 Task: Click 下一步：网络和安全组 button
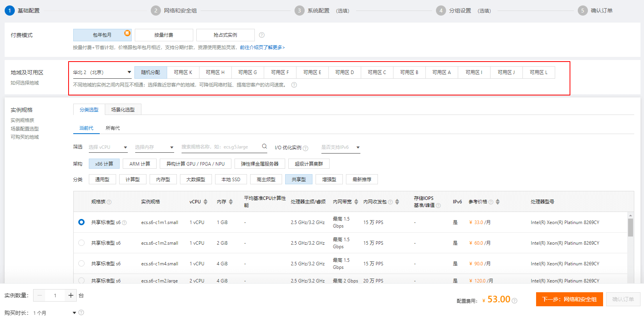pyautogui.click(x=569, y=299)
